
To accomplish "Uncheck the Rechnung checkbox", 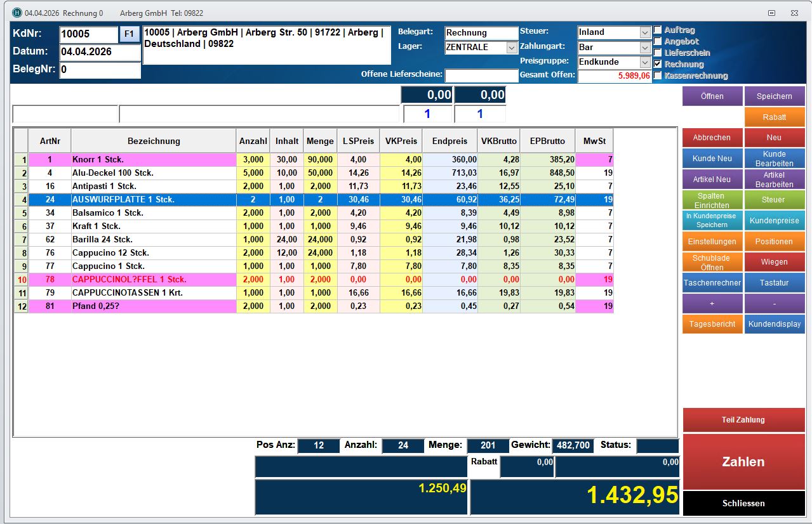I will (658, 64).
